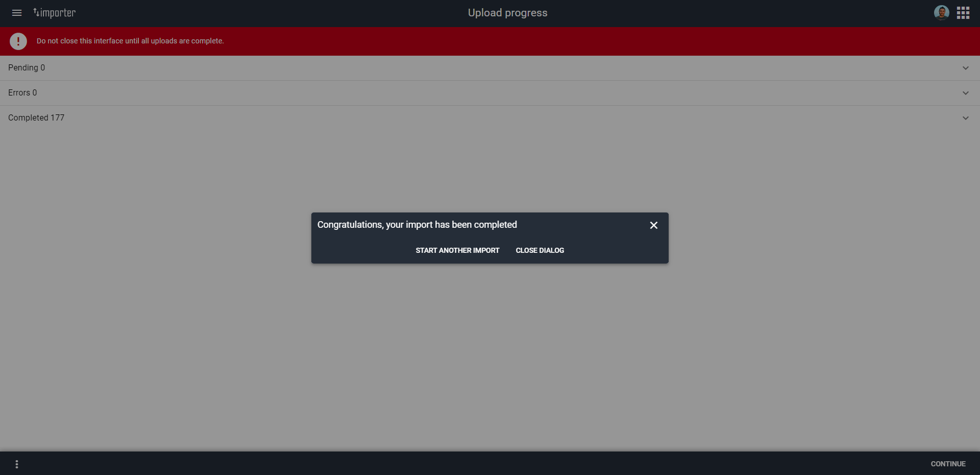
Task: Open the dialog's congratulations message area
Action: (x=417, y=225)
